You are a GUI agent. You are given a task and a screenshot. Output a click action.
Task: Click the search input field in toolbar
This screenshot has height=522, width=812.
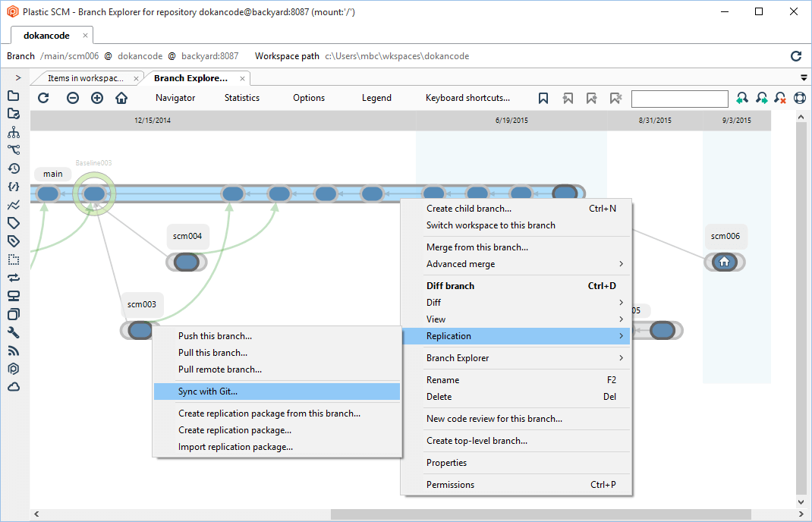click(x=679, y=99)
